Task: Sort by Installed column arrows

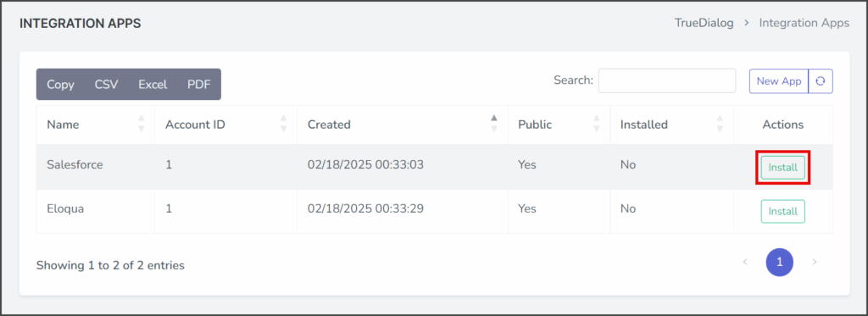Action: tap(720, 124)
